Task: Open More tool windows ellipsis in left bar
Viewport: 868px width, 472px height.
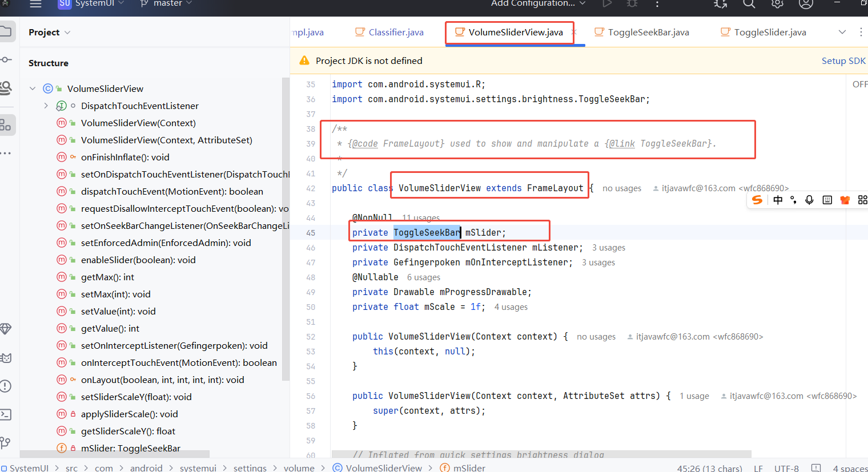Action: pos(6,153)
